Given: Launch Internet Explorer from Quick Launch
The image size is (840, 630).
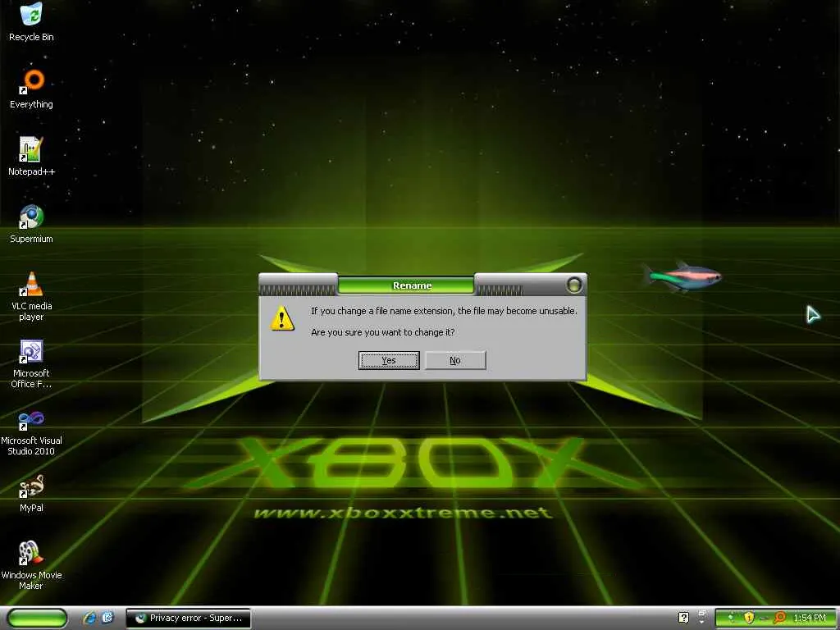Looking at the screenshot, I should [x=89, y=619].
